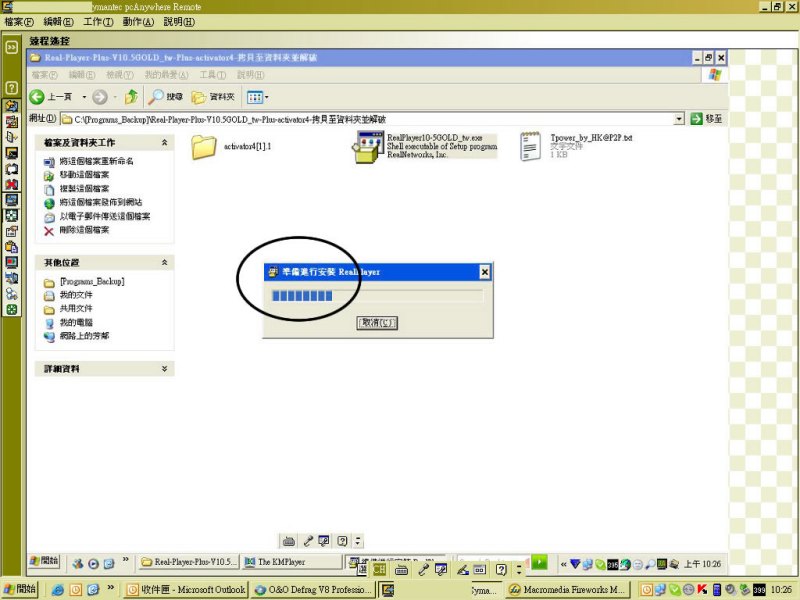The image size is (800, 600).
Task: Collapse the 檔案及資料夾工作 task panel
Action: 164,142
